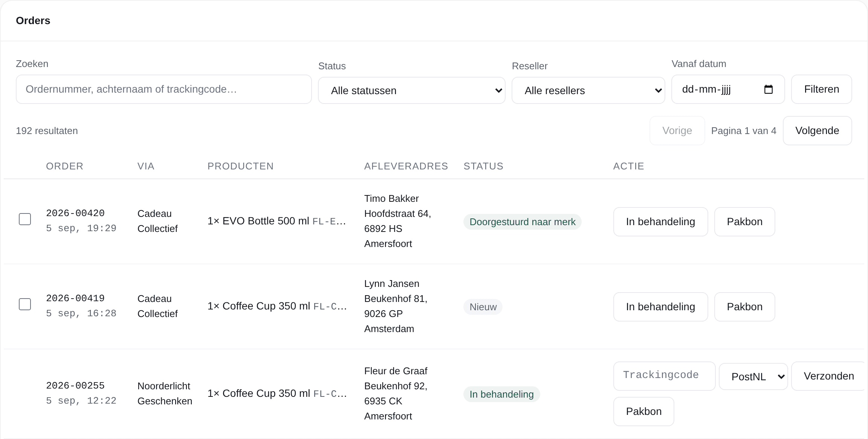Click the STATUS column header

click(483, 166)
